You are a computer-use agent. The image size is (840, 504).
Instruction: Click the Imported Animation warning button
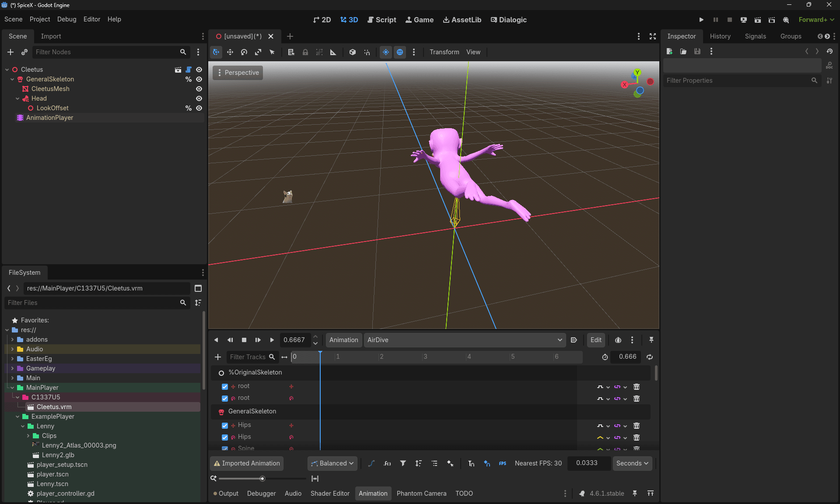pos(247,463)
